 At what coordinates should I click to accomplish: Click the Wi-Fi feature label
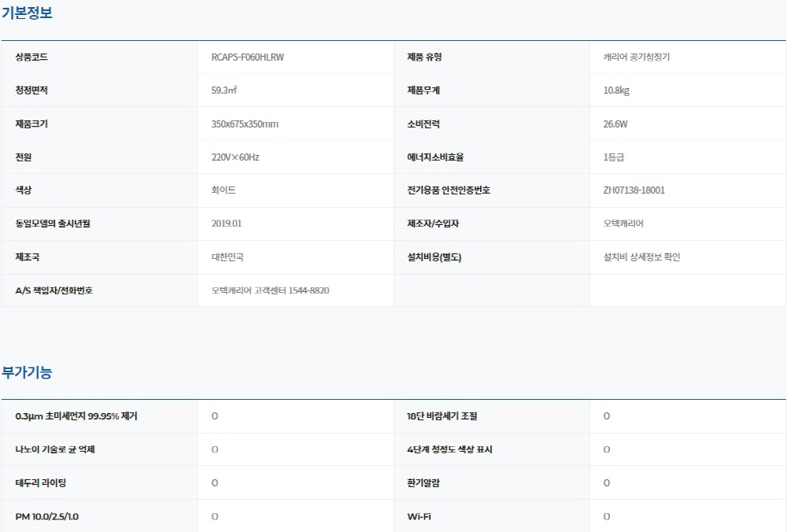pos(419,517)
